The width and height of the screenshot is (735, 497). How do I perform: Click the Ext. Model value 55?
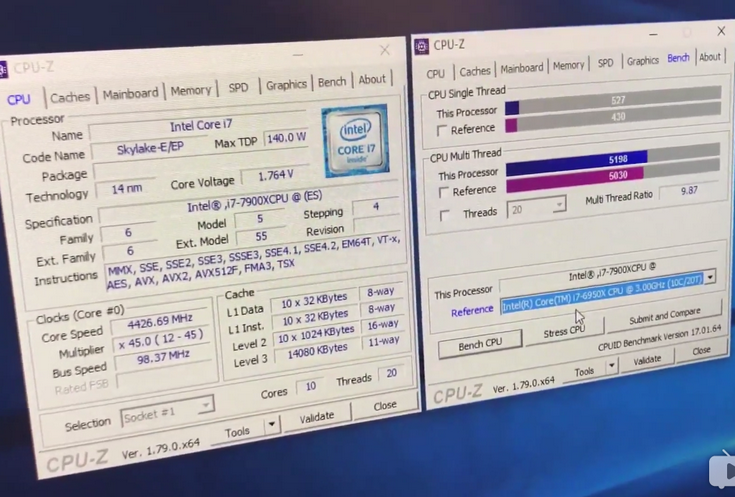click(261, 236)
